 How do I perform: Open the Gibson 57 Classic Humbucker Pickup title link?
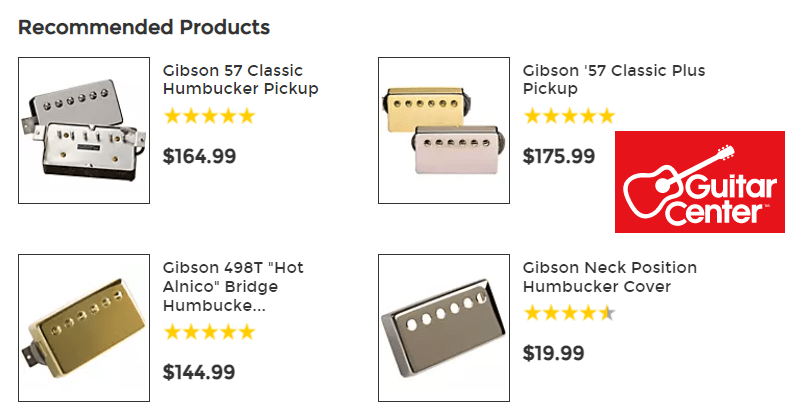240,79
